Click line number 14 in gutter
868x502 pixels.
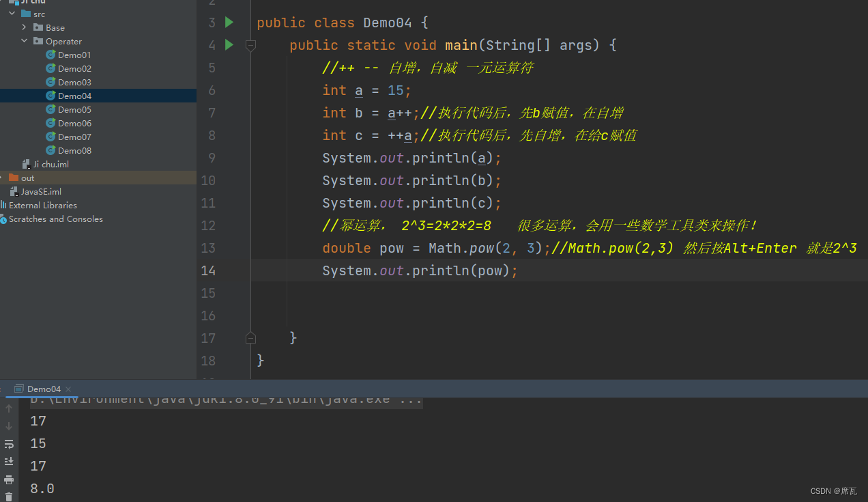click(x=208, y=270)
